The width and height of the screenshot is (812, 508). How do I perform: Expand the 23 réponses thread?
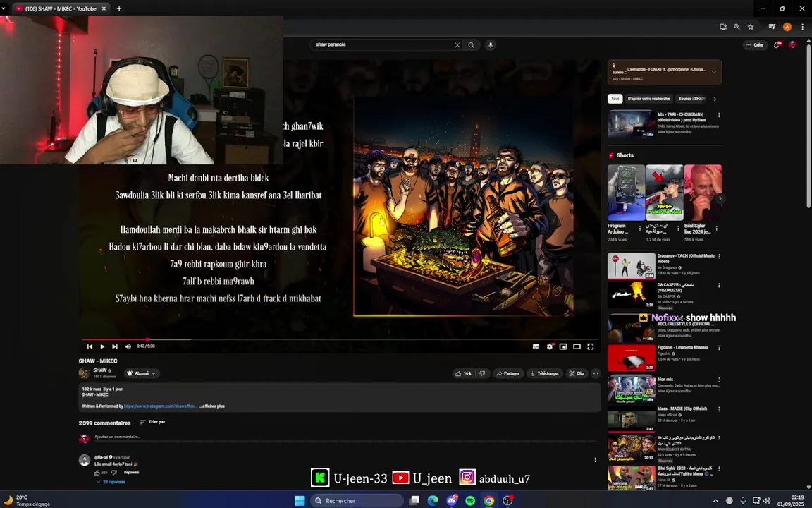point(111,482)
